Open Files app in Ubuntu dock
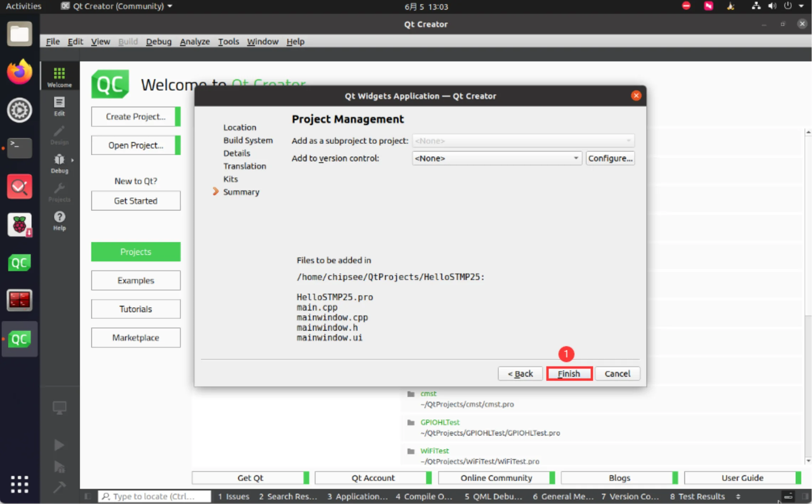Image resolution: width=812 pixels, height=504 pixels. [20, 34]
